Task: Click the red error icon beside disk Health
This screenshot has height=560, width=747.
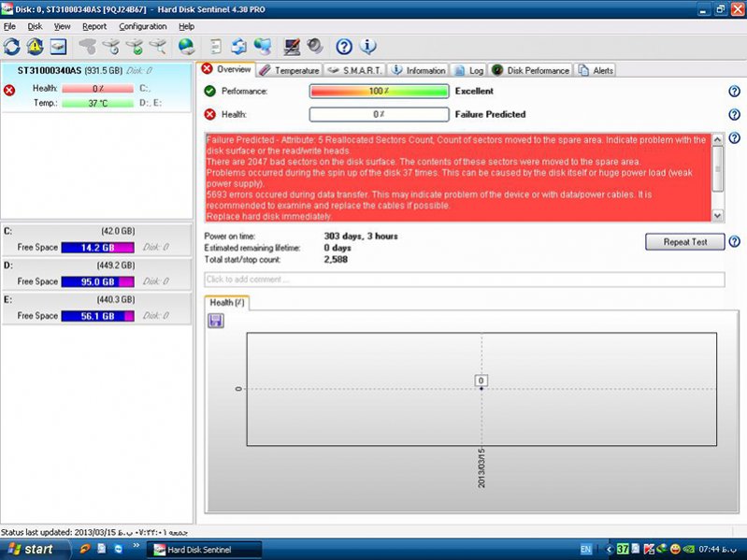Action: pyautogui.click(x=9, y=90)
